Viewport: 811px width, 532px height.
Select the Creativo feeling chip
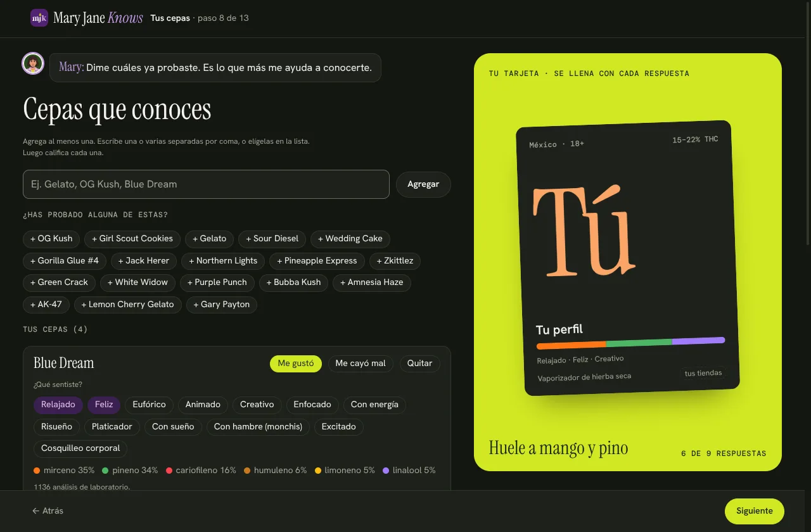[x=257, y=405]
